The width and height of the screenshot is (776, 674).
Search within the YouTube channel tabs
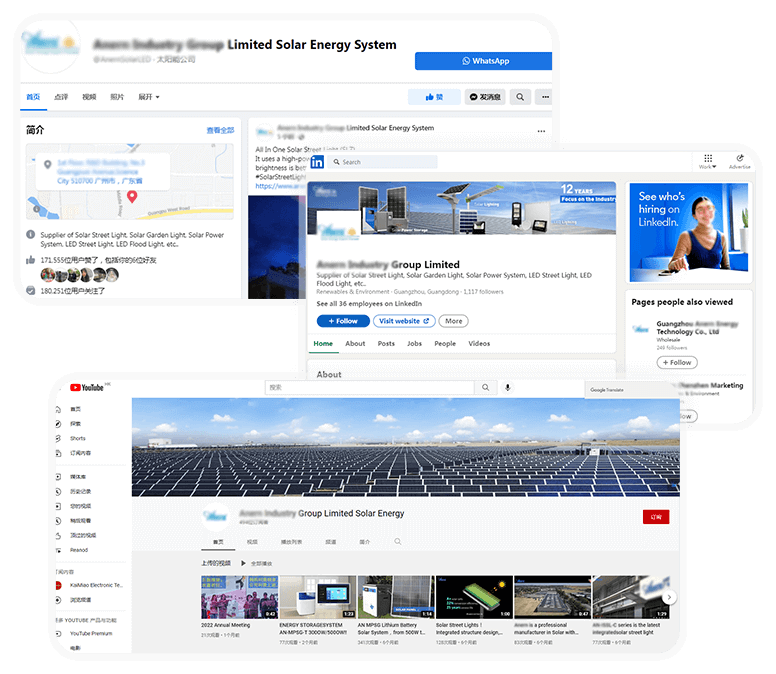[398, 541]
